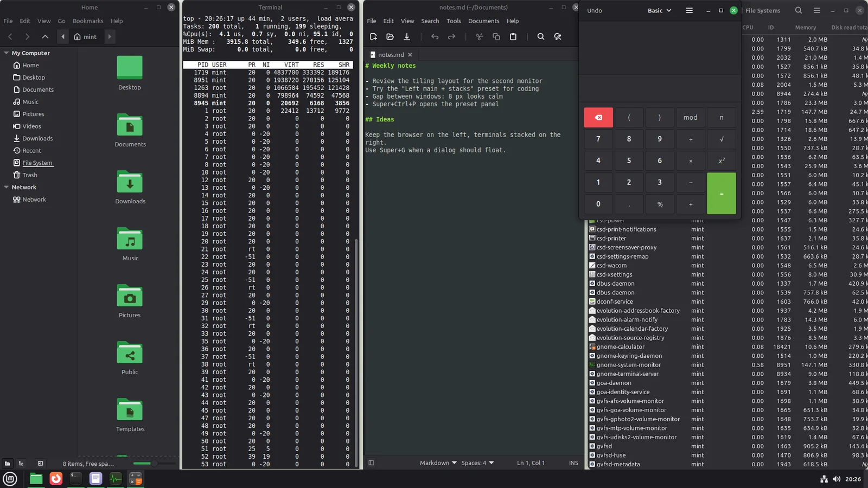
Task: Launch Firefox from the taskbar
Action: coord(56,479)
